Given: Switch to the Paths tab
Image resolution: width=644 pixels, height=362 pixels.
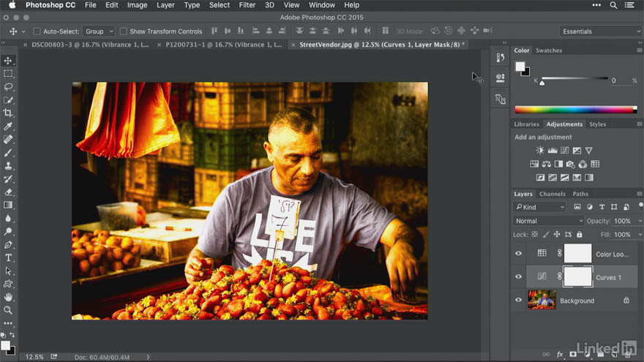Looking at the screenshot, I should (x=580, y=194).
